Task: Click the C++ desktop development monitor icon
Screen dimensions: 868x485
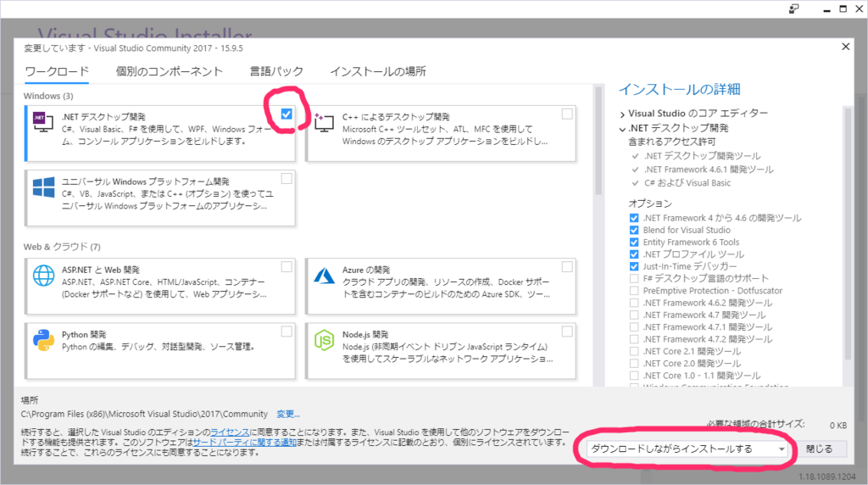Action: (x=324, y=122)
